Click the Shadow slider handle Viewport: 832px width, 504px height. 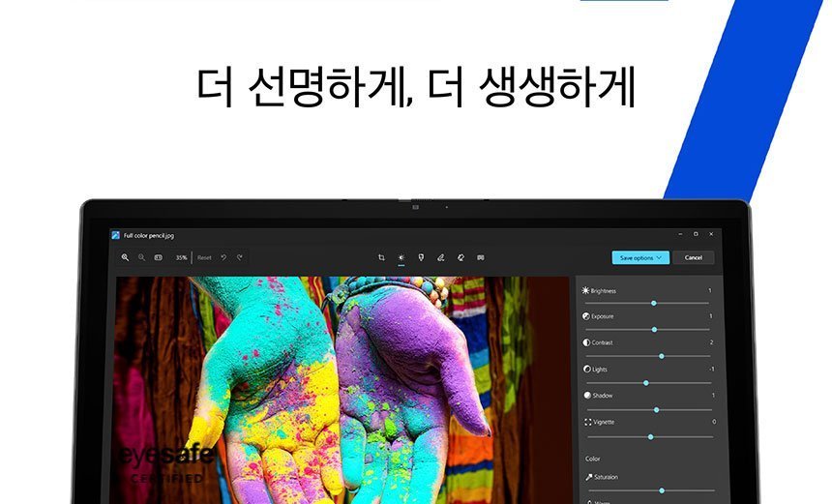coord(656,409)
